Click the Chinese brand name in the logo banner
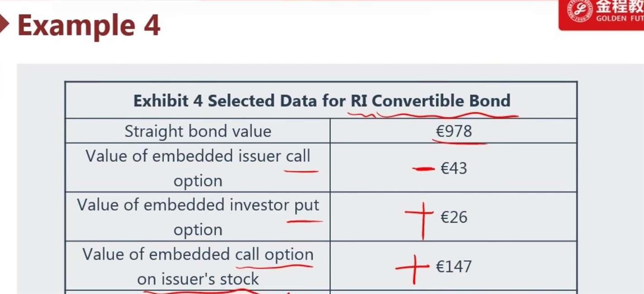The height and width of the screenshot is (294, 644). click(x=620, y=7)
